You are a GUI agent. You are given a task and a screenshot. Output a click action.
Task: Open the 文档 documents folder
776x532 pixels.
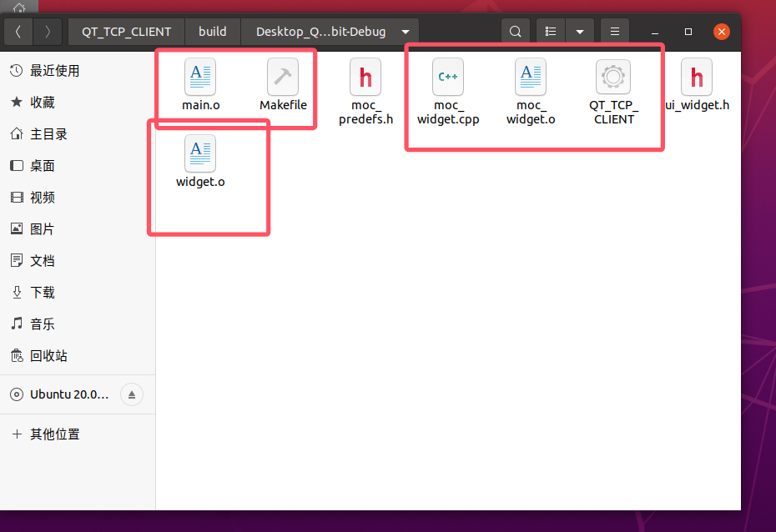point(78,260)
